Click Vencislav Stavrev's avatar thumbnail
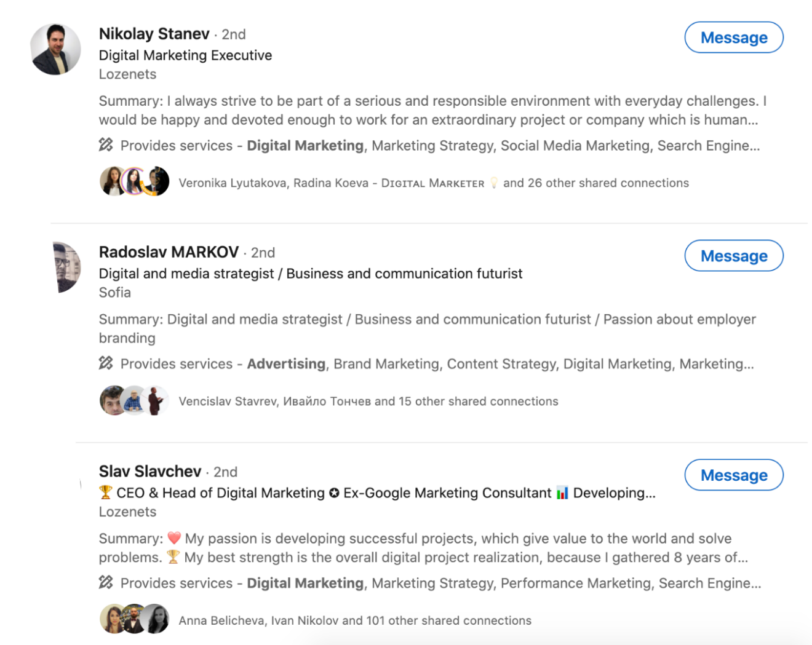812x645 pixels. [x=110, y=400]
